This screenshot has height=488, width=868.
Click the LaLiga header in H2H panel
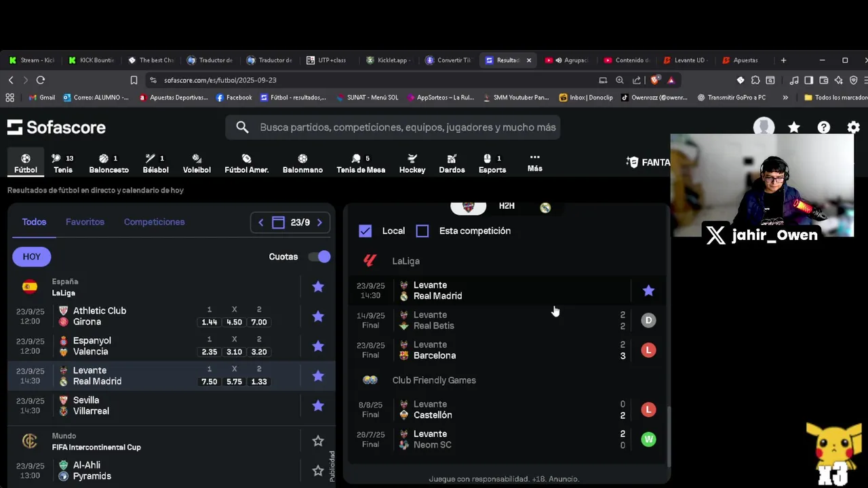pos(406,261)
